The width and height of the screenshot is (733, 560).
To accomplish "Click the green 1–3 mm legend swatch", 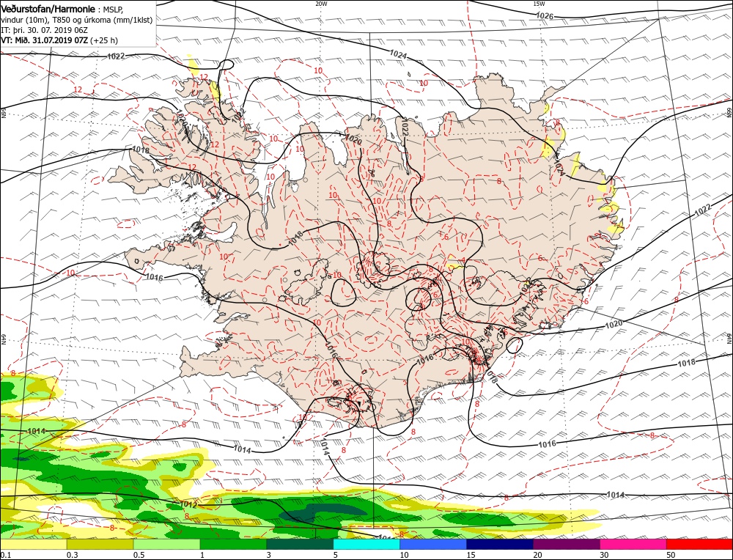I will (x=233, y=544).
